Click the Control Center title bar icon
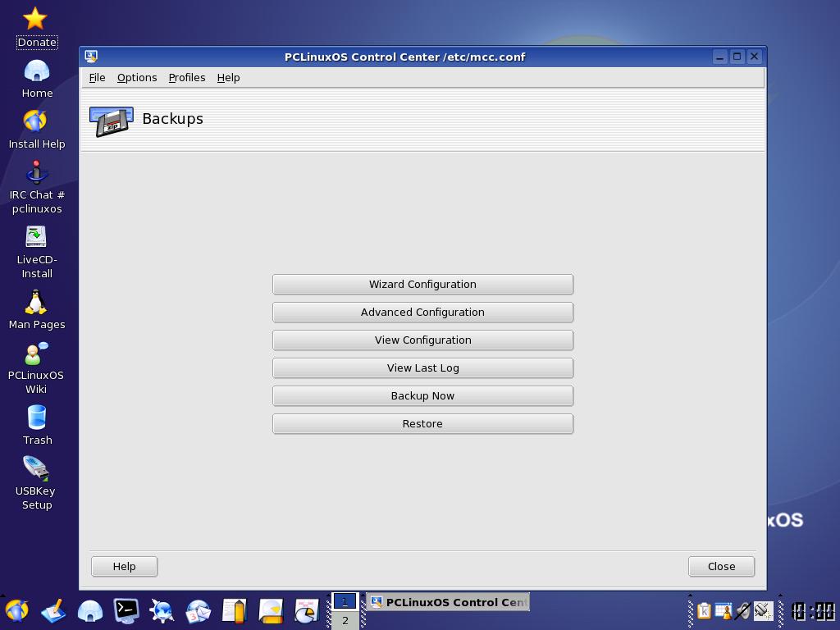 [91, 57]
